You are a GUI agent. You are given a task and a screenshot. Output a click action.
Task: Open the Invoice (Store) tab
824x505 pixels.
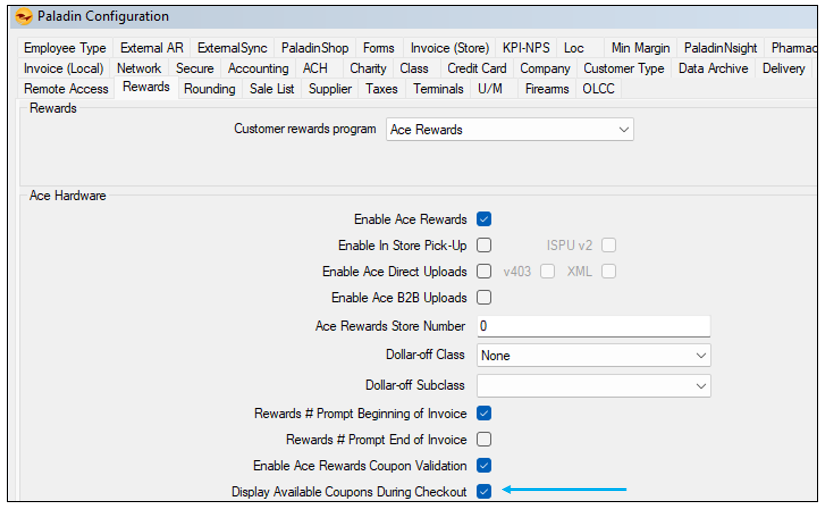[450, 48]
